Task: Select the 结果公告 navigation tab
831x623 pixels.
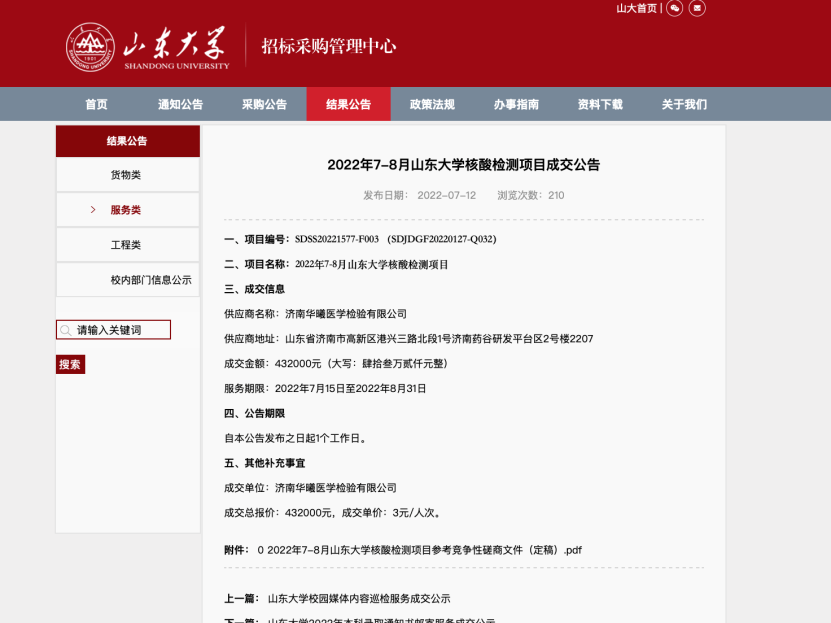Action: click(348, 104)
